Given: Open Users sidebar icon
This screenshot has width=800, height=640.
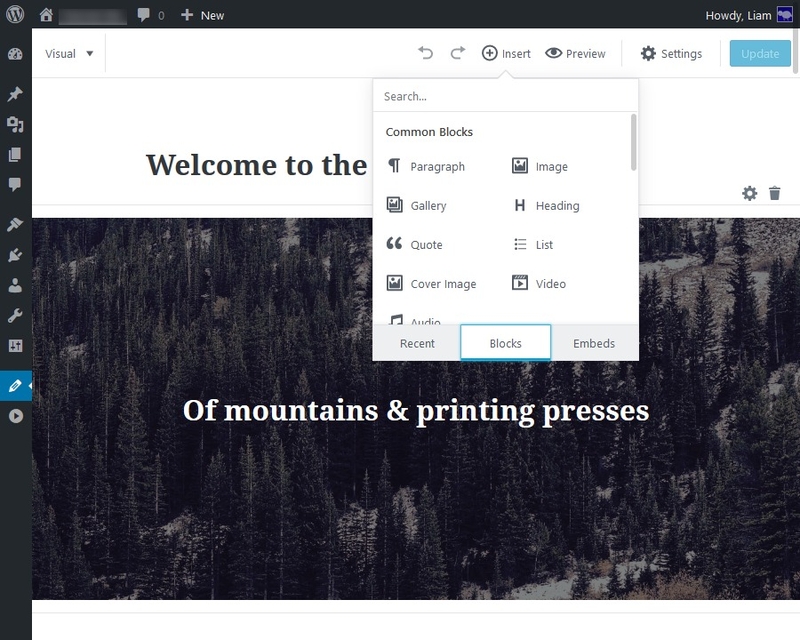Looking at the screenshot, I should (x=15, y=285).
